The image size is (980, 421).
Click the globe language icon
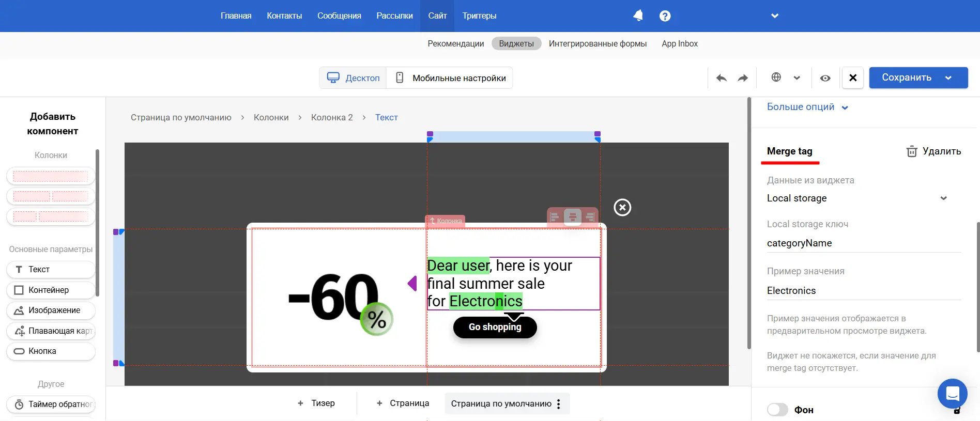pos(776,77)
